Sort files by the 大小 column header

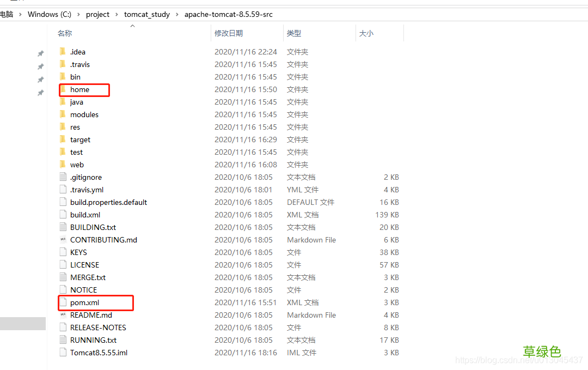coord(366,33)
